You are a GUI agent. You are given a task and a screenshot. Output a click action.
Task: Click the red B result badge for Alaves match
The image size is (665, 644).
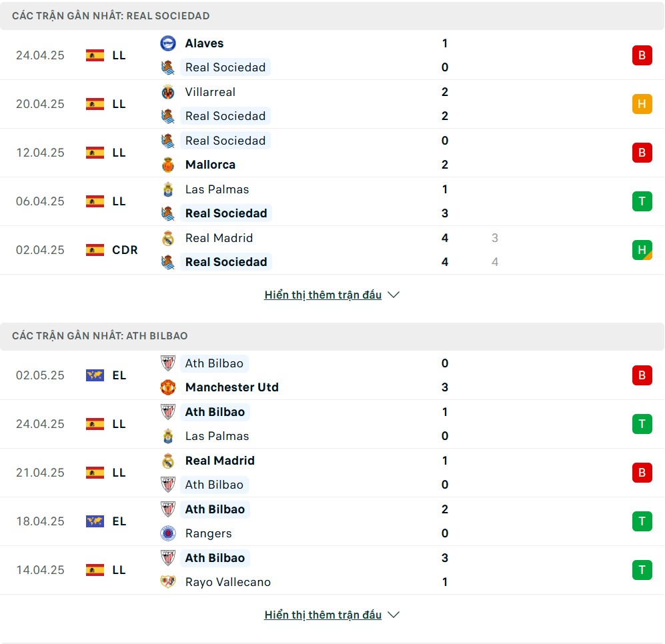pyautogui.click(x=642, y=55)
